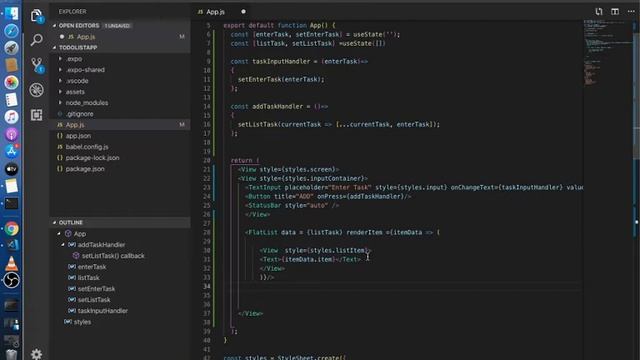
Task: Click 'StatusBar' tag in line 25
Action: [264, 206]
